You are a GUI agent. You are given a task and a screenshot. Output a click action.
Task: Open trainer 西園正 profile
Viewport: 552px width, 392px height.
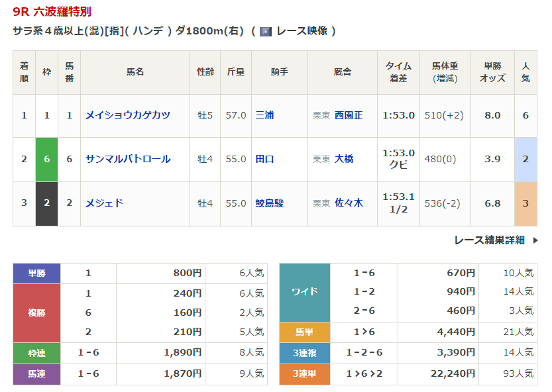pos(349,115)
